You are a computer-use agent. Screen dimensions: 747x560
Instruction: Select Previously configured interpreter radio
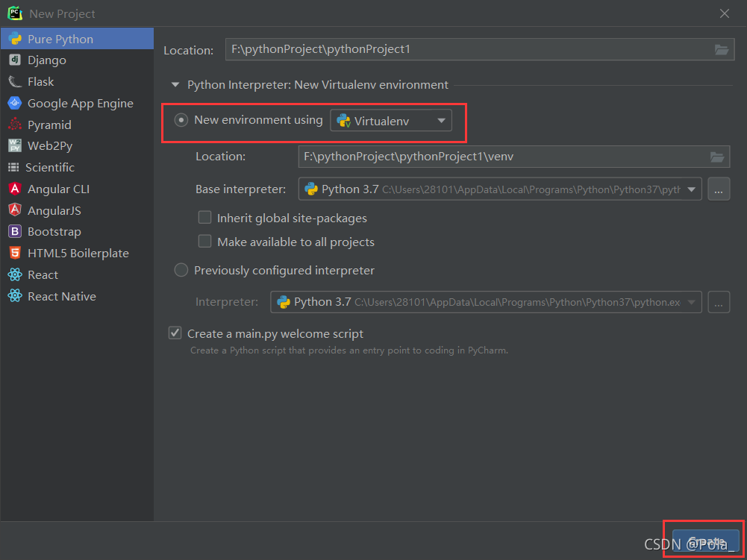point(181,270)
